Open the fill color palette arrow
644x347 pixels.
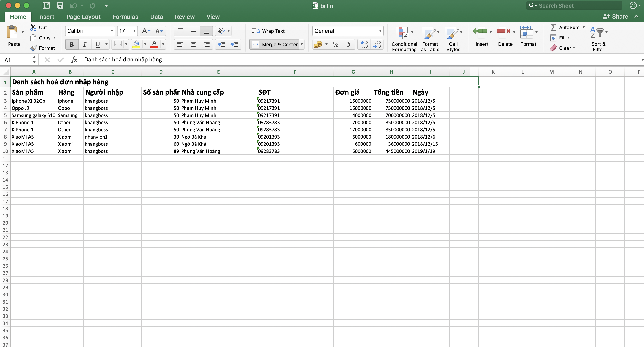pyautogui.click(x=145, y=44)
